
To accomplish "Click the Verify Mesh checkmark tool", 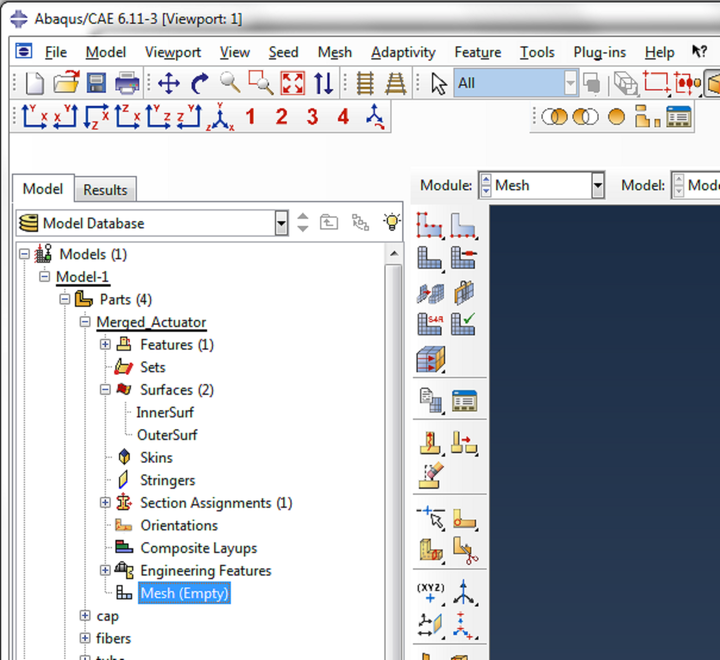I will [463, 324].
